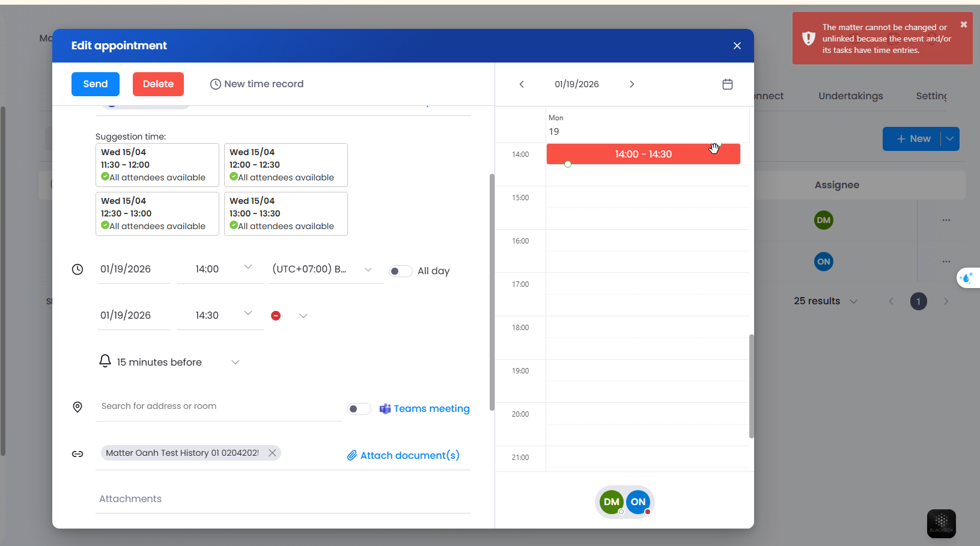Dismiss the red error notification
This screenshot has height=546, width=980.
pos(964,25)
